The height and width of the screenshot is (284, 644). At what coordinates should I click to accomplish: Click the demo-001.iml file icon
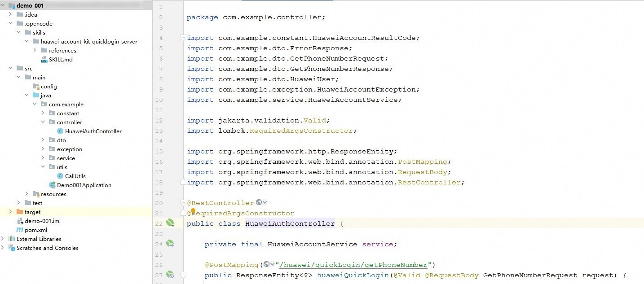tap(20, 221)
